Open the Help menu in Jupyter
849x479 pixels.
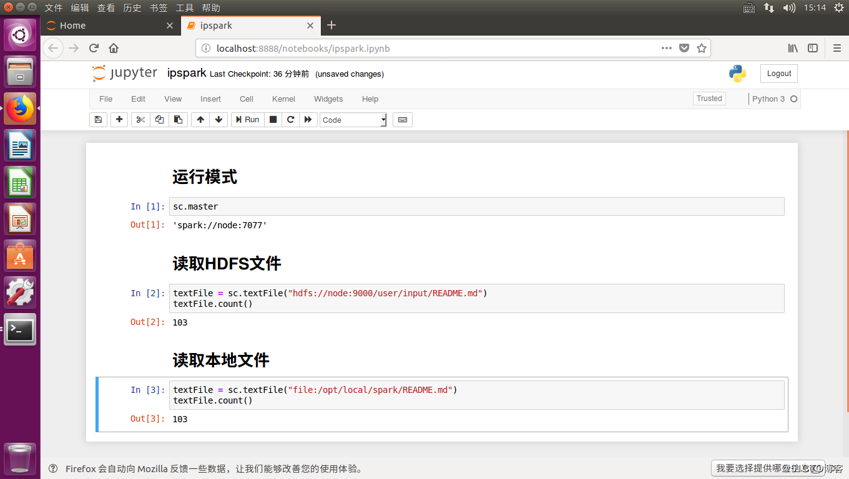pyautogui.click(x=370, y=99)
